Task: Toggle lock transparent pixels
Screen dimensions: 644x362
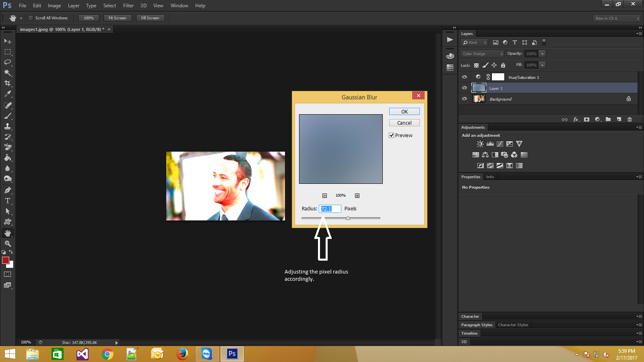Action: [476, 65]
